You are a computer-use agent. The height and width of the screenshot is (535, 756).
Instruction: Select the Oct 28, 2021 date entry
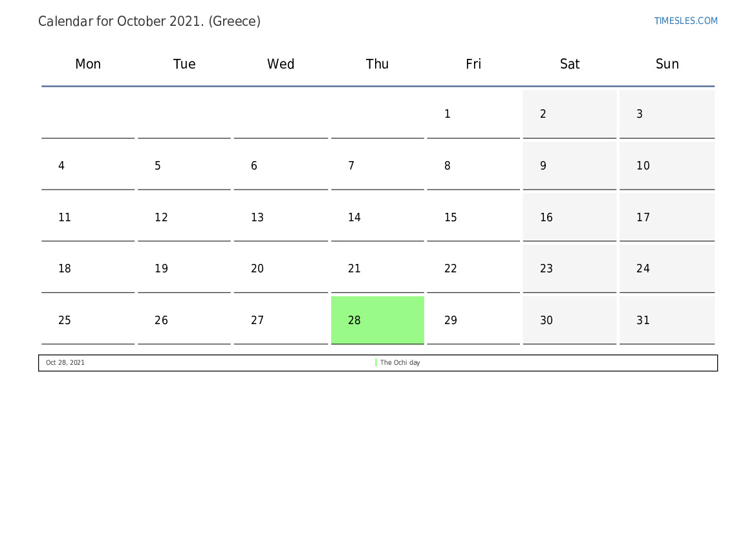65,363
